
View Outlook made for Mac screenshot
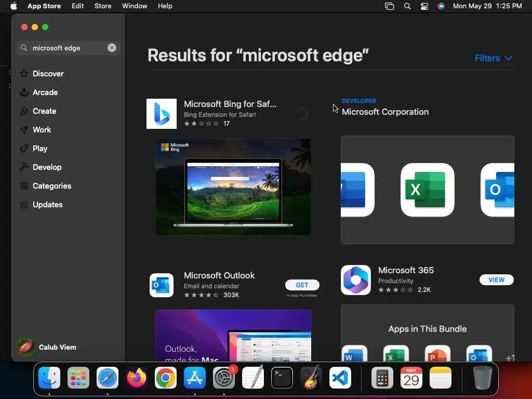233,335
